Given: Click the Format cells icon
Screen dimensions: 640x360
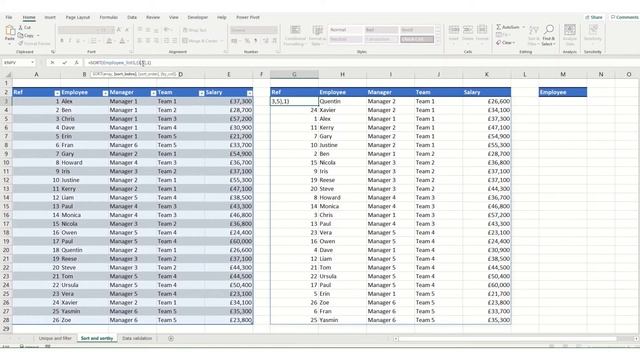Looking at the screenshot, I should pyautogui.click(x=482, y=30).
